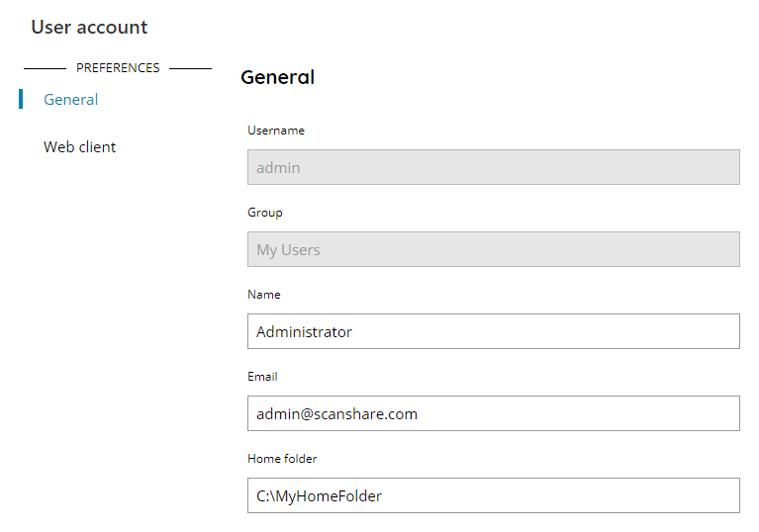The image size is (759, 532).
Task: Focus the Email input box
Action: [x=493, y=413]
